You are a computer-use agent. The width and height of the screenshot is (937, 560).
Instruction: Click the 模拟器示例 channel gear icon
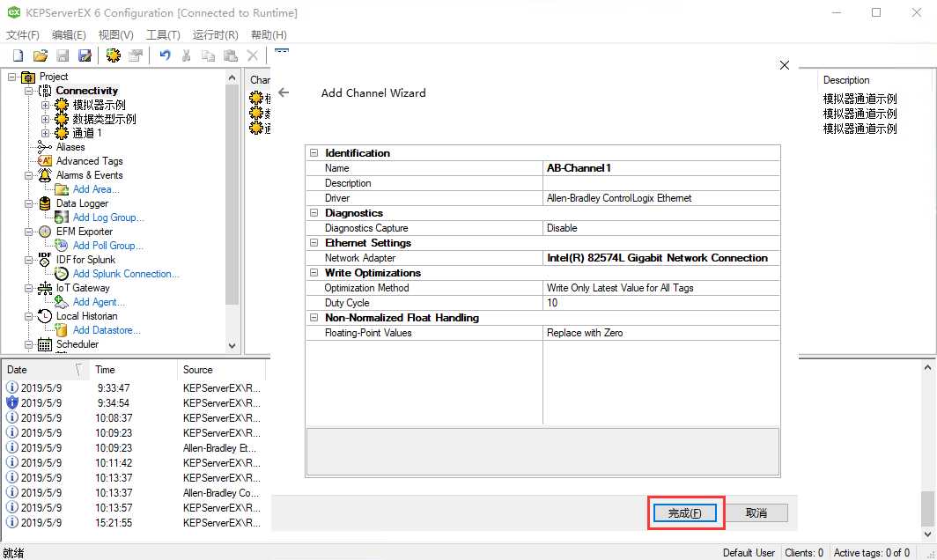coord(62,105)
